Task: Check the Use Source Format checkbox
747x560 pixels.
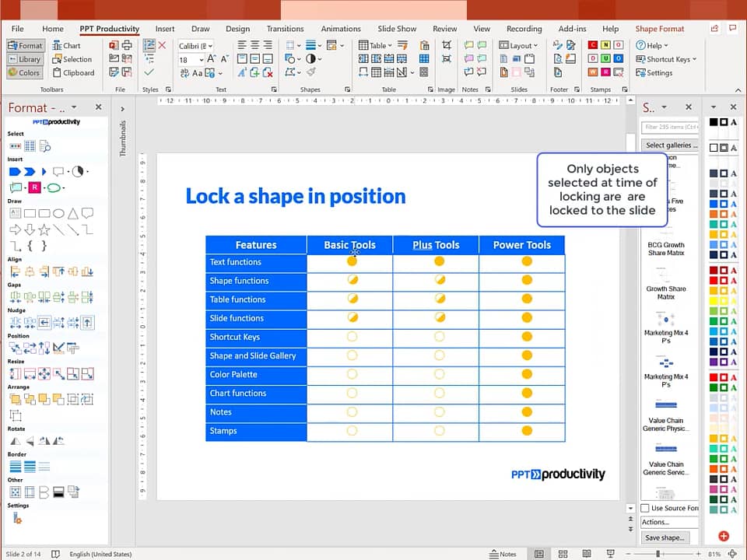Action: 645,508
